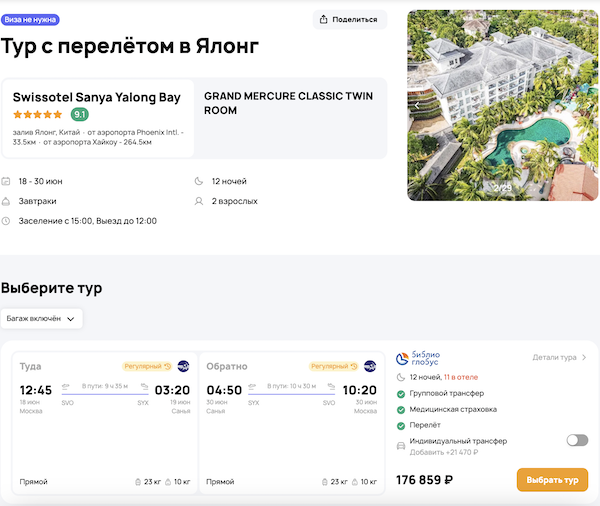Open the Багаж включён dropdown
The image size is (600, 506).
(x=42, y=319)
